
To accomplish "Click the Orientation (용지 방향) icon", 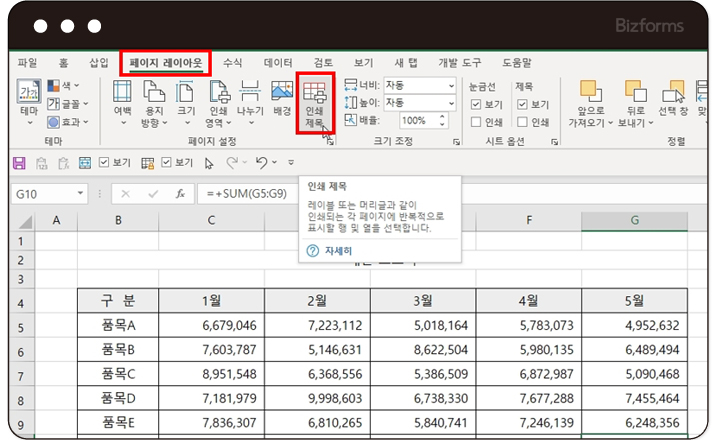I will 154,103.
